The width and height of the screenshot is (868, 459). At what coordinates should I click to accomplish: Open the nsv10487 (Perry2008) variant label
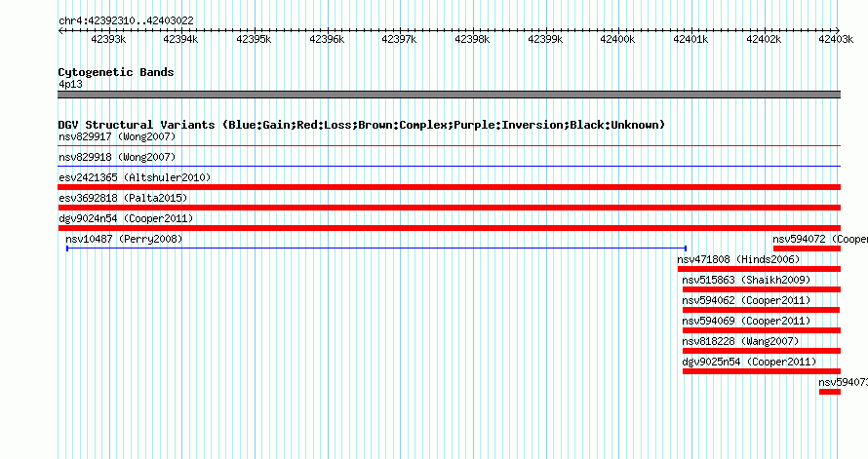pos(124,239)
